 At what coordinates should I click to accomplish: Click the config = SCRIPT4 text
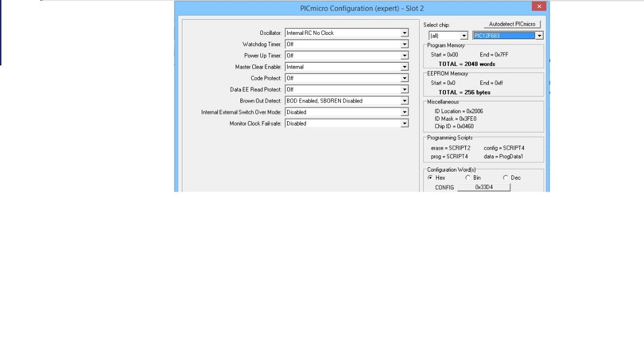pos(504,147)
